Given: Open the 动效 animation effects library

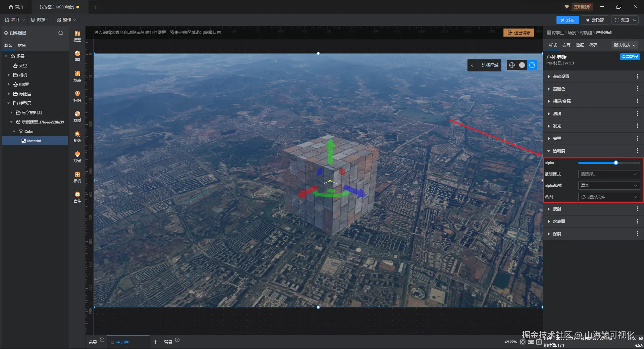Looking at the screenshot, I should (77, 137).
